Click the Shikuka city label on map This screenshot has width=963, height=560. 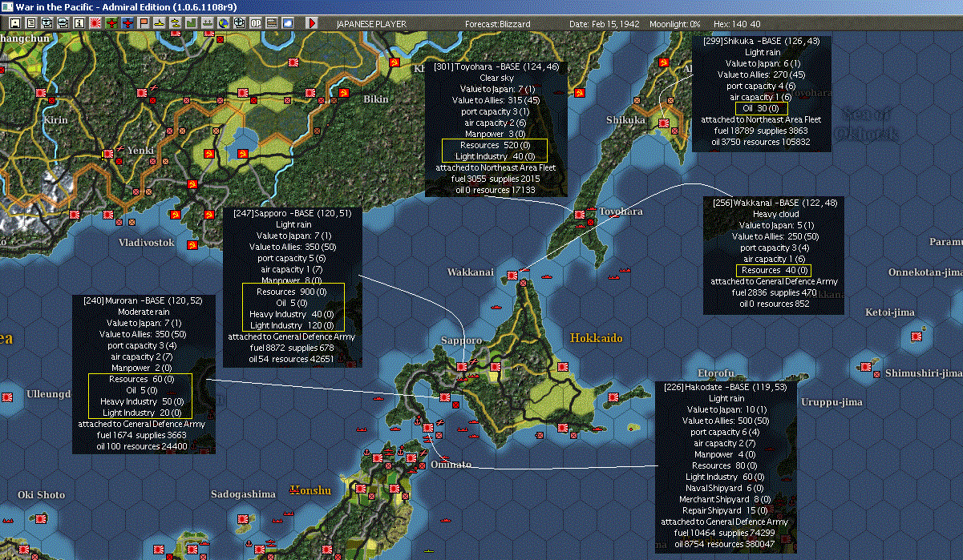(625, 120)
